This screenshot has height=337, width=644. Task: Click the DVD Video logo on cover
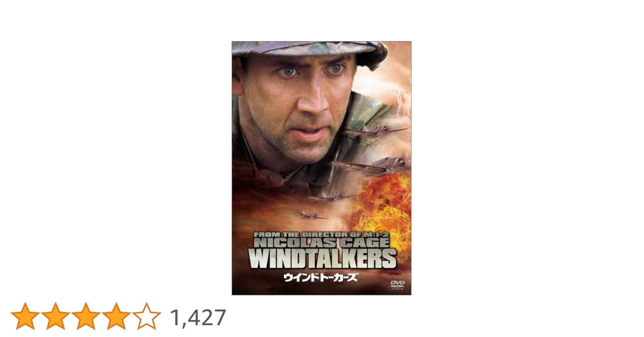pos(397,284)
